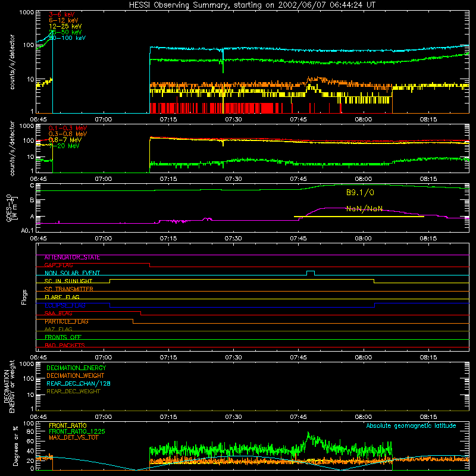The image size is (476, 476).
Task: Click the Degrees or % axis title
Action: (15, 446)
